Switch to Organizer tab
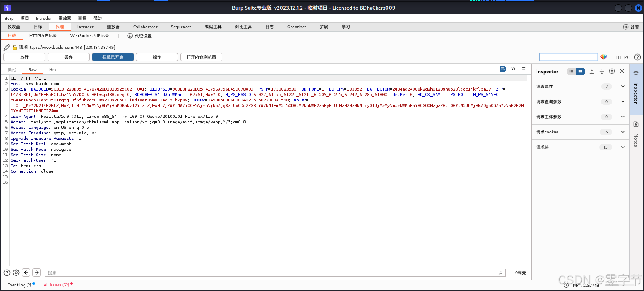Screen dimensions: 644x291 (297, 27)
